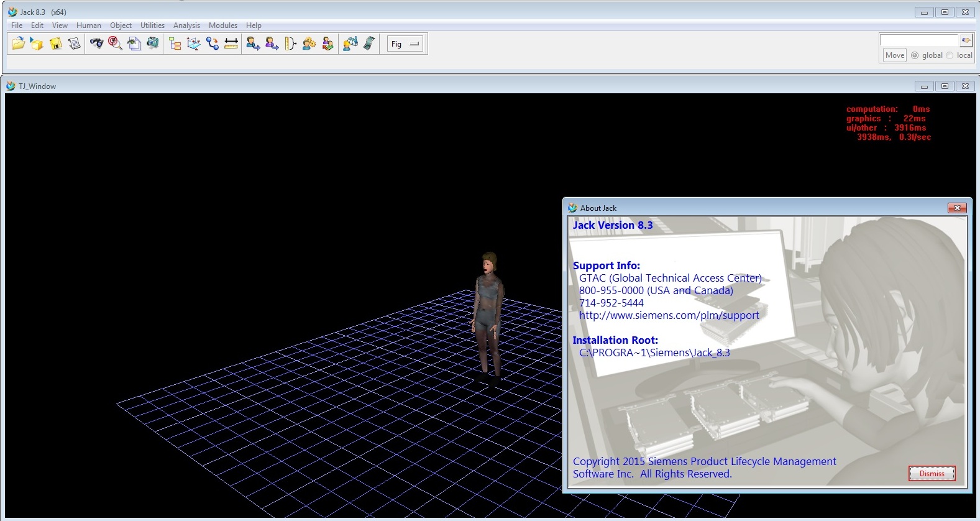Screen dimensions: 980x521
Task: Click the frame rate statistics readout
Action: click(889, 123)
